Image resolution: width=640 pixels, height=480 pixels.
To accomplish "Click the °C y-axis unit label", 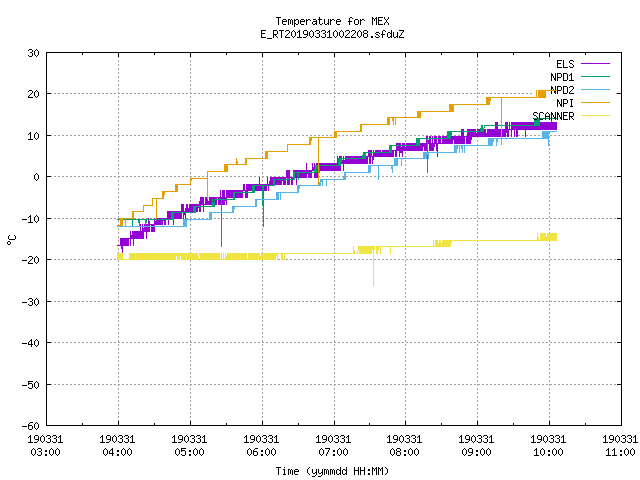I will point(11,240).
